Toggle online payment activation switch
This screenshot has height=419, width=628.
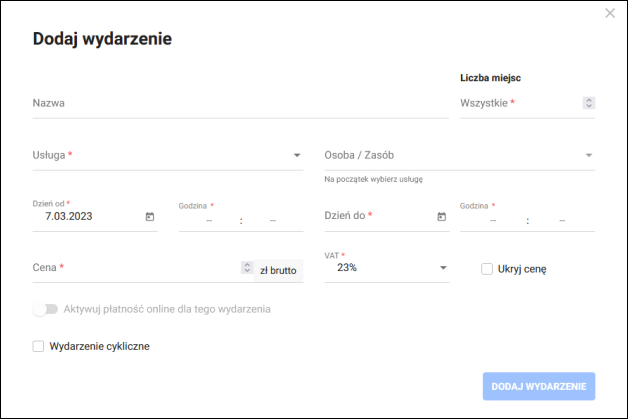[45, 309]
